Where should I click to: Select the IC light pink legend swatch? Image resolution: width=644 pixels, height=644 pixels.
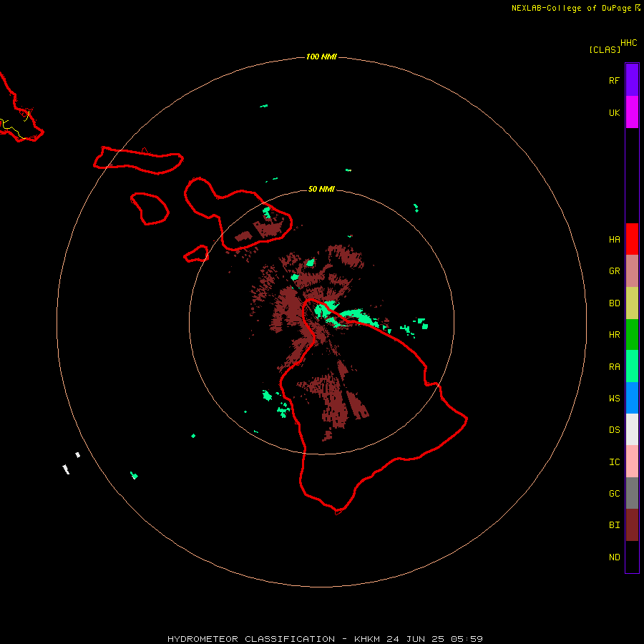click(x=632, y=462)
